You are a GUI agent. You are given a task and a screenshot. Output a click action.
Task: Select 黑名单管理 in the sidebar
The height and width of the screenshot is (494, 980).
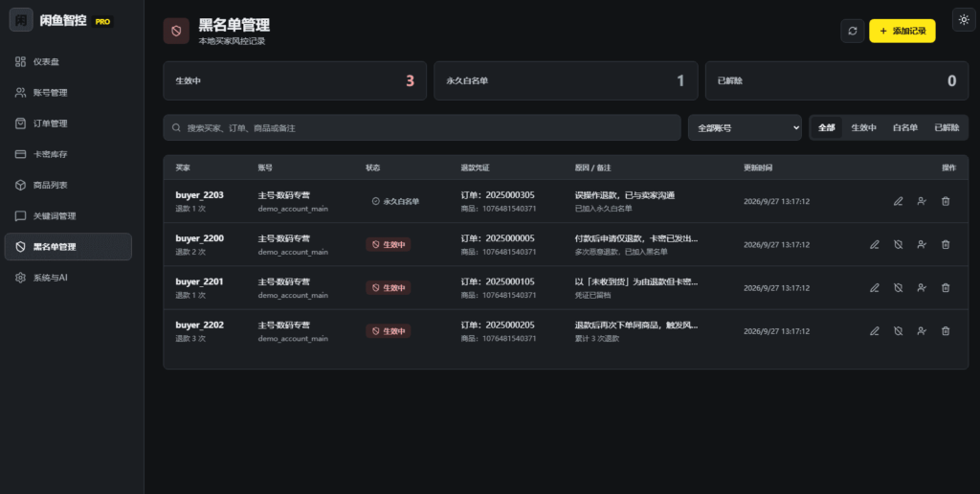tap(68, 246)
